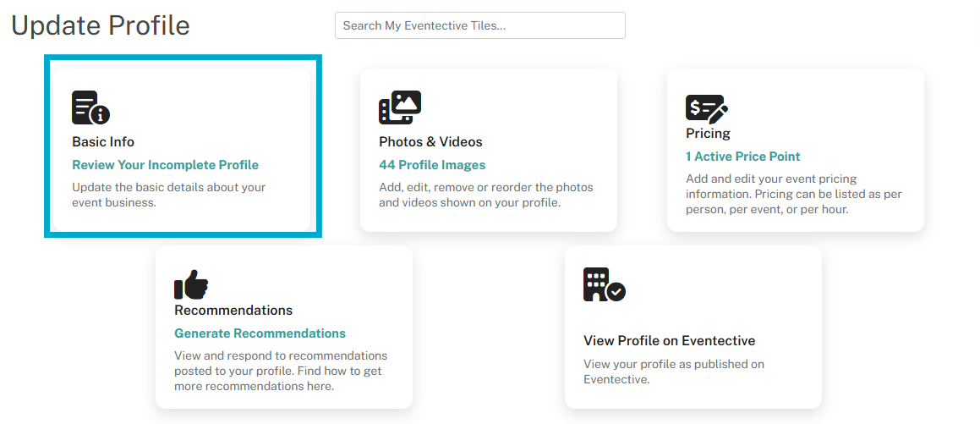
Task: Open View Profile on Eventective tile
Action: (693, 327)
